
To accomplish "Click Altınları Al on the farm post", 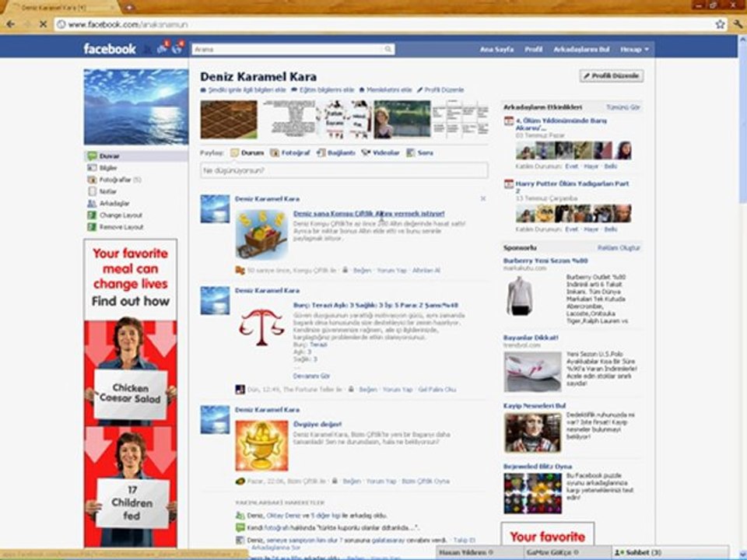I will point(426,270).
